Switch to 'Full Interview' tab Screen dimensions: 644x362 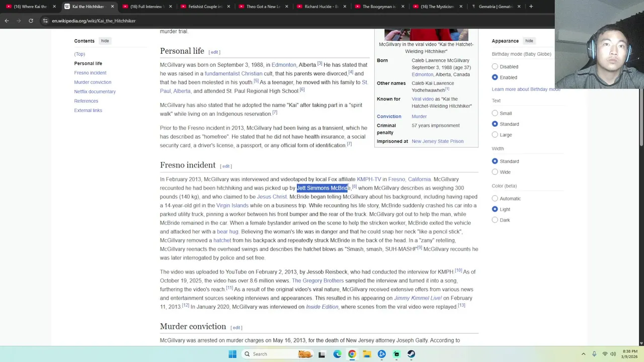(146, 7)
